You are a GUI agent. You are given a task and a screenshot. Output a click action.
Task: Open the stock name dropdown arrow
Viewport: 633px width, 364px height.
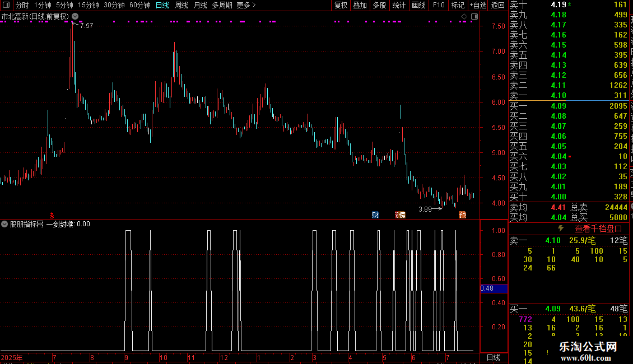point(75,17)
